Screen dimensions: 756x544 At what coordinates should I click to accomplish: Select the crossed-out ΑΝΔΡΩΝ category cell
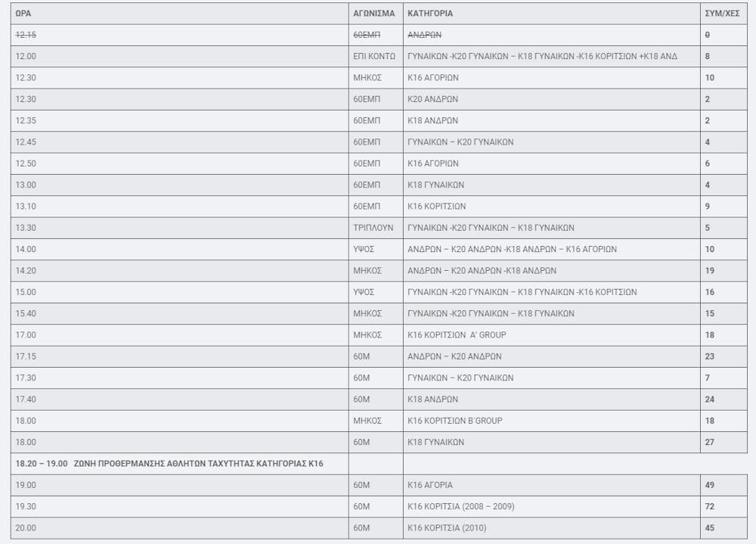pos(424,35)
